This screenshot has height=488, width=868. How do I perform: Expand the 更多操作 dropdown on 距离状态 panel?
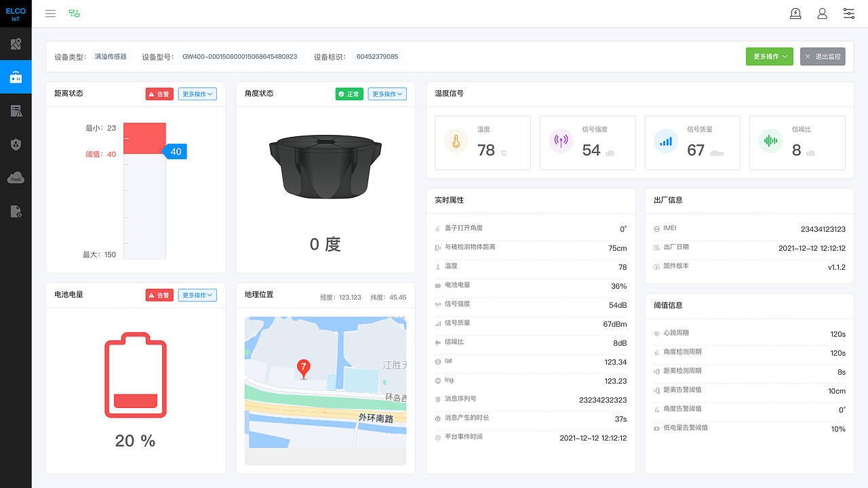pos(197,94)
